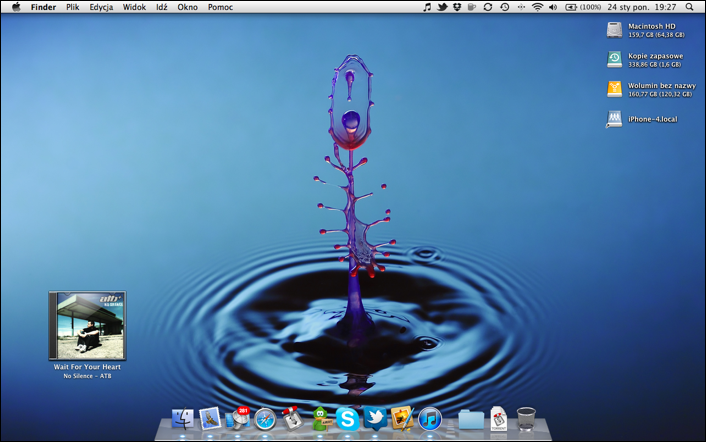Open the blue folder stack in Dock
This screenshot has height=442, width=706.
(471, 419)
